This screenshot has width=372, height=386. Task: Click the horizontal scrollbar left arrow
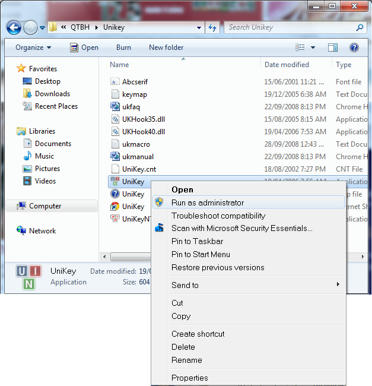pyautogui.click(x=105, y=256)
